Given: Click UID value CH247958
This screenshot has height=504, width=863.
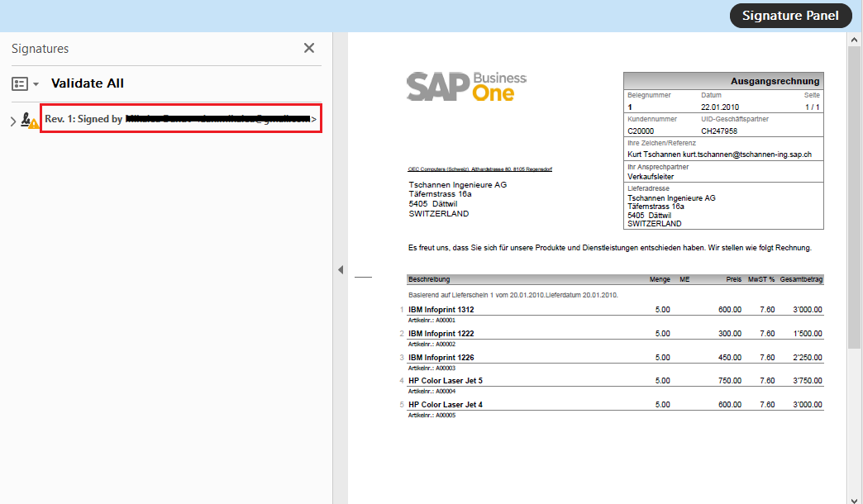Looking at the screenshot, I should [719, 131].
